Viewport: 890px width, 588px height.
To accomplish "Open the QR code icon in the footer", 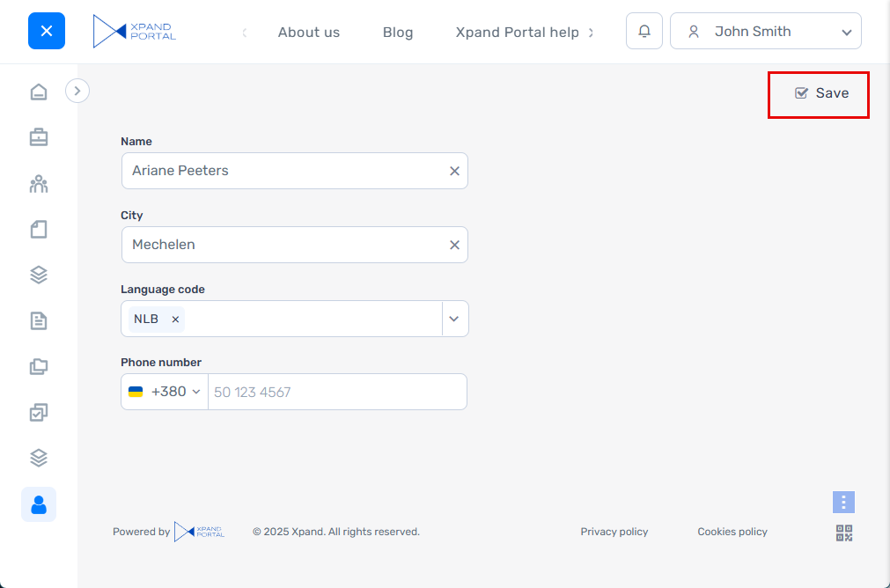I will tap(844, 533).
